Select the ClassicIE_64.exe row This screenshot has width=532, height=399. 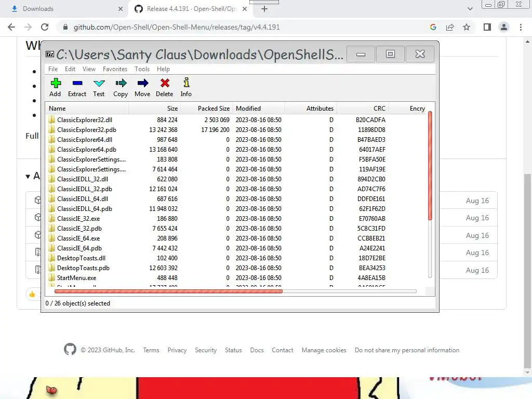236,238
